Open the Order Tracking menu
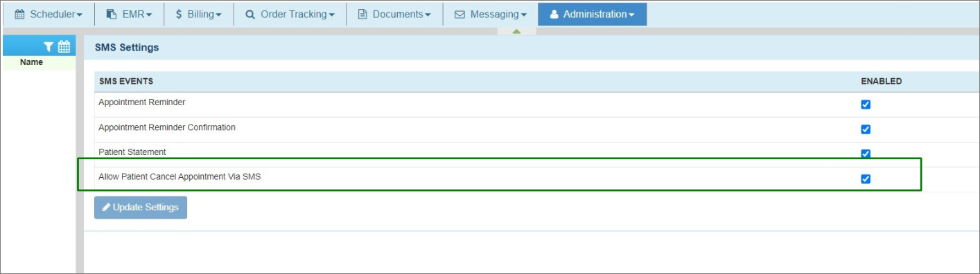Screen dimensions: 980x274 [289, 14]
